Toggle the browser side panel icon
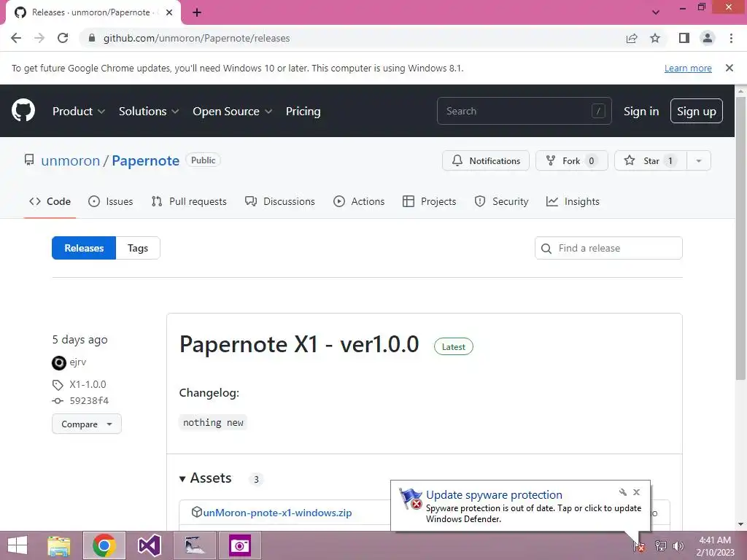The image size is (747, 560). [x=684, y=38]
